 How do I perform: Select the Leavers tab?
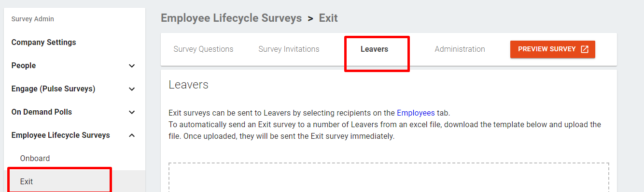click(x=374, y=49)
